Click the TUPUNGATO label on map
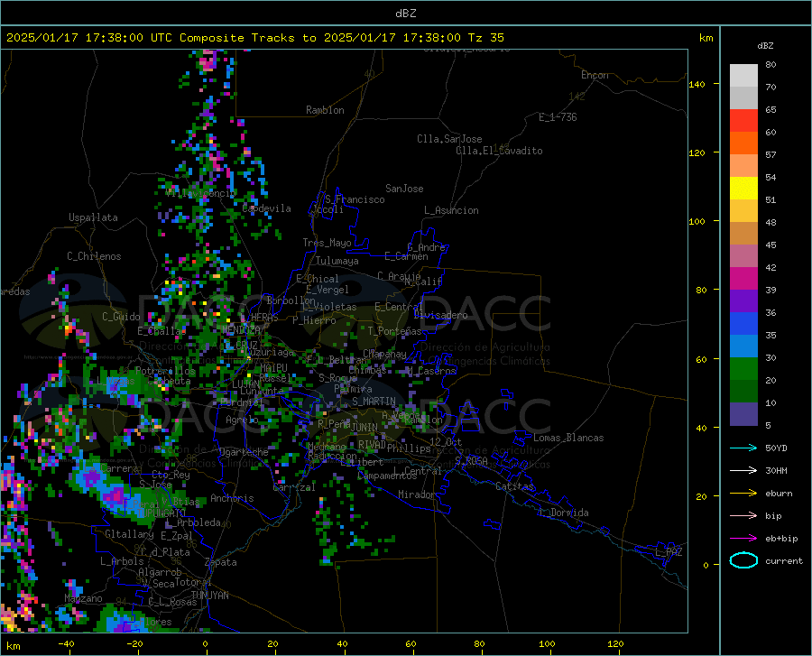Viewport: 812px width, 656px height. click(161, 513)
